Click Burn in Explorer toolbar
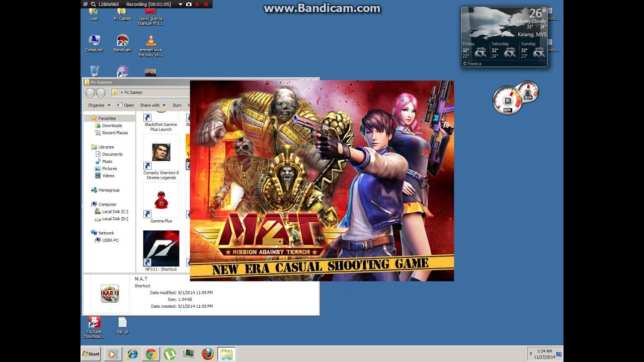 [177, 105]
